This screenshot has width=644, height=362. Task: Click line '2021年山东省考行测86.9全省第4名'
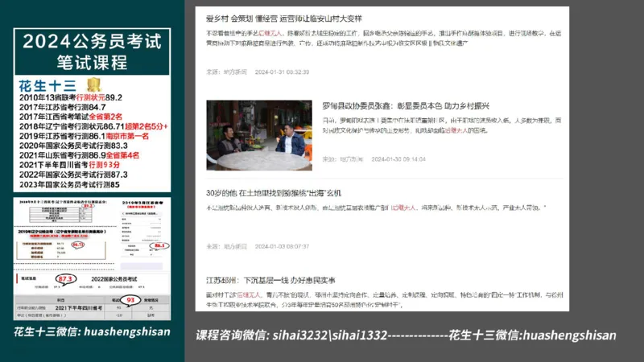pos(79,155)
